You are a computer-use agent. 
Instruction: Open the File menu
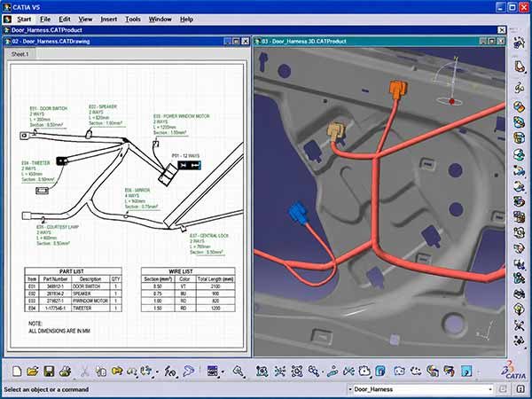[x=45, y=20]
